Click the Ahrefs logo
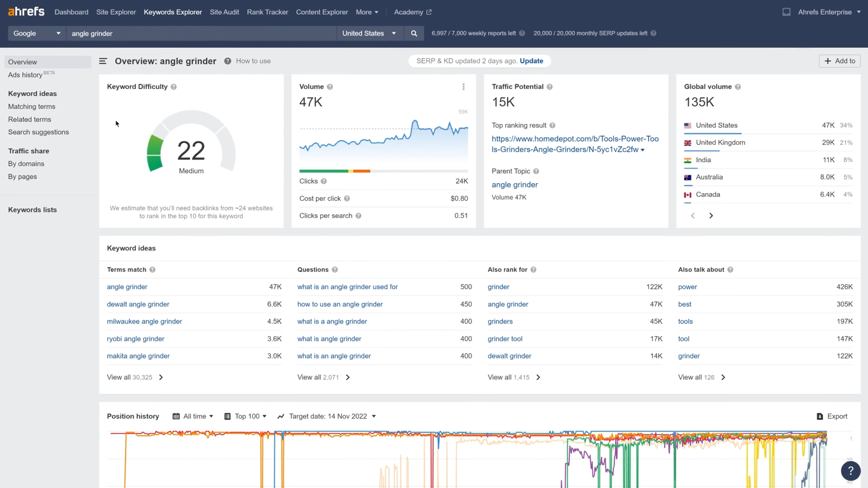 [26, 12]
